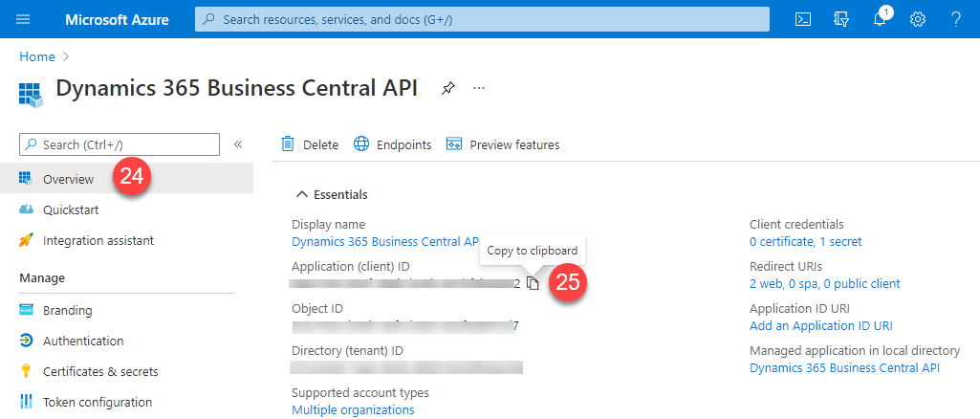Select the Directory (tenant) ID label
This screenshot has width=980, height=419.
coord(347,351)
